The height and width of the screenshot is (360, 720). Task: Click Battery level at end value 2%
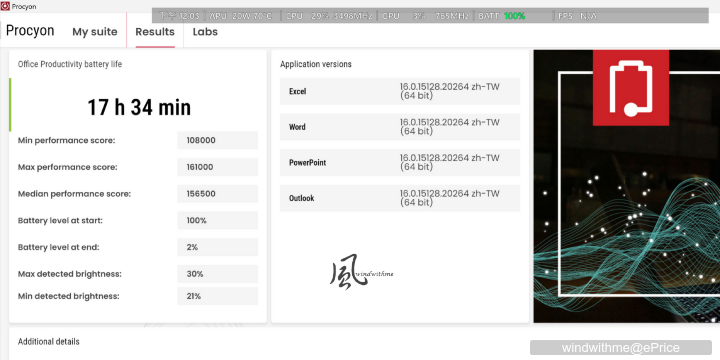coord(218,247)
